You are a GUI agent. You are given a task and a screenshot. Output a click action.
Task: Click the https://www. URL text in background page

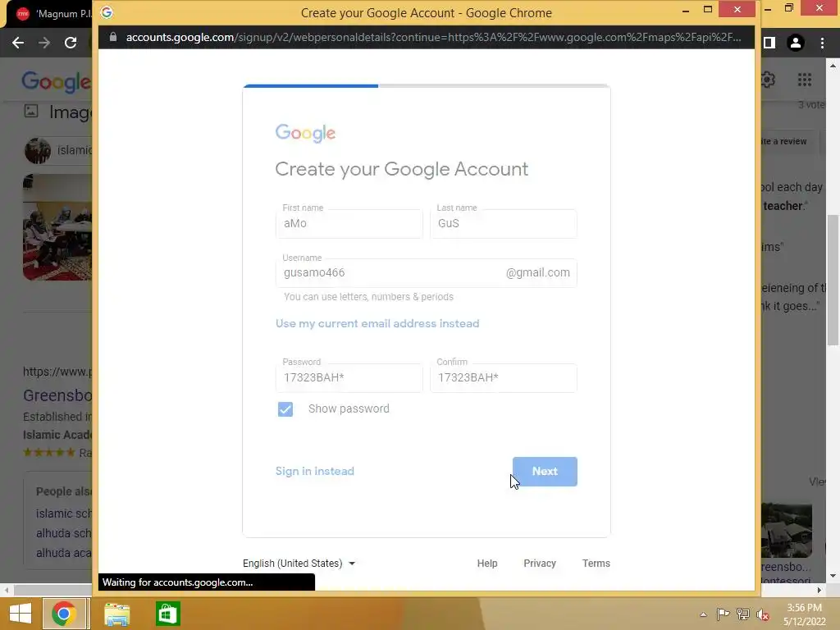pyautogui.click(x=57, y=372)
